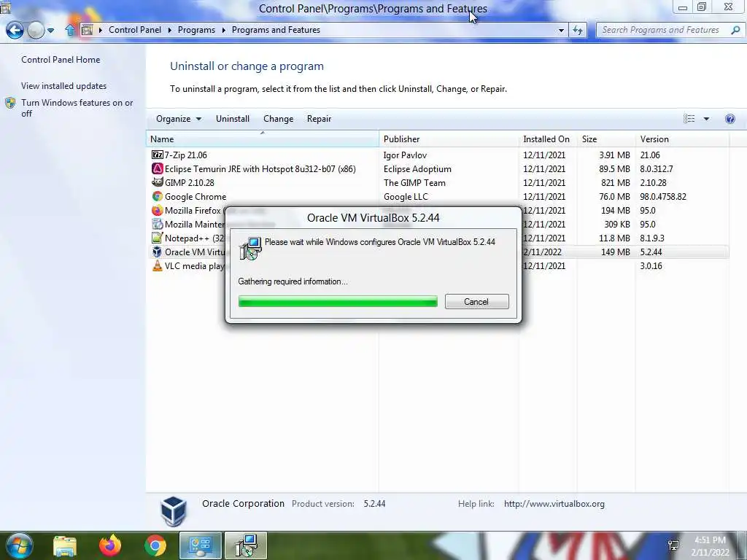Select the VLC media player cone icon

pos(158,265)
